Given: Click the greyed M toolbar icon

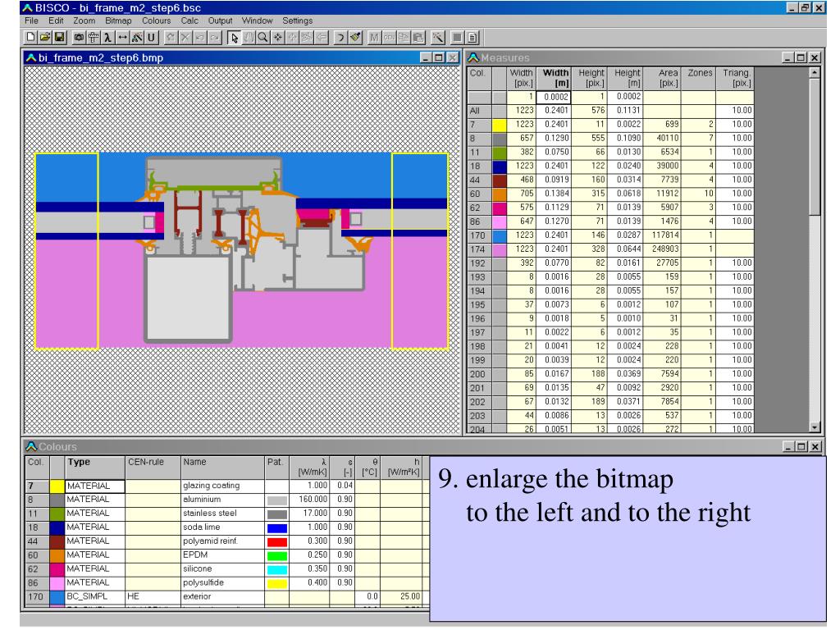Looking at the screenshot, I should pos(374,38).
